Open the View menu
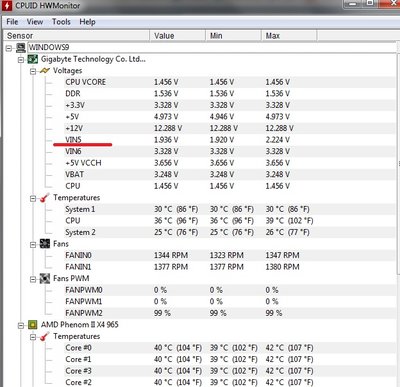Screen dimensions: 400x387 point(35,22)
